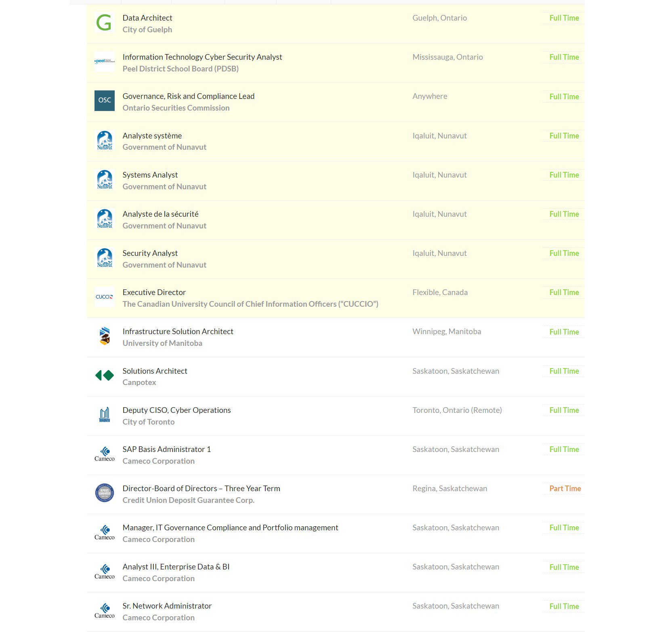Click the Mississauga, Ontario location
This screenshot has width=672, height=632.
click(447, 57)
